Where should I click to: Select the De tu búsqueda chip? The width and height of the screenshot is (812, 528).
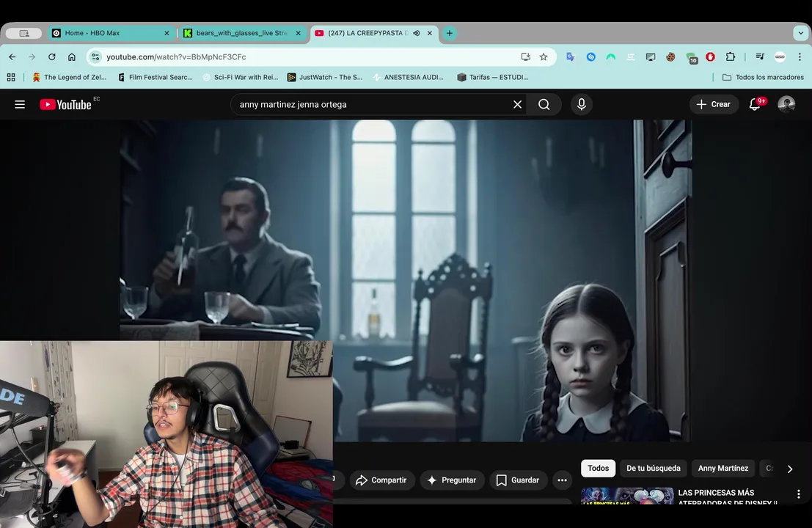click(653, 468)
